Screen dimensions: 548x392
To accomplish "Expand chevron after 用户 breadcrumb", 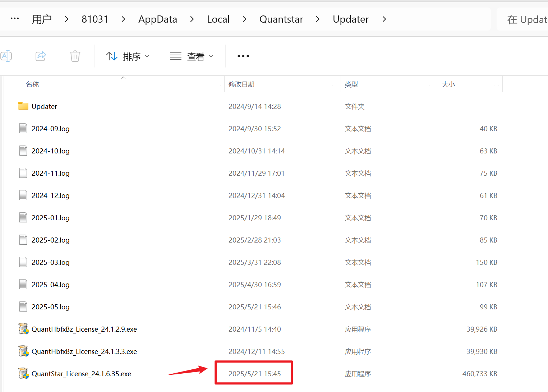I will point(66,19).
